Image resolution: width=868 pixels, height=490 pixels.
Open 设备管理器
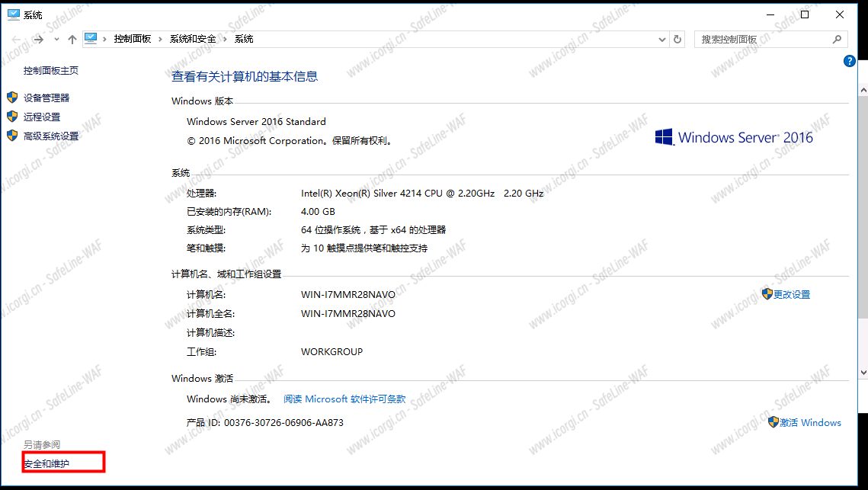46,98
